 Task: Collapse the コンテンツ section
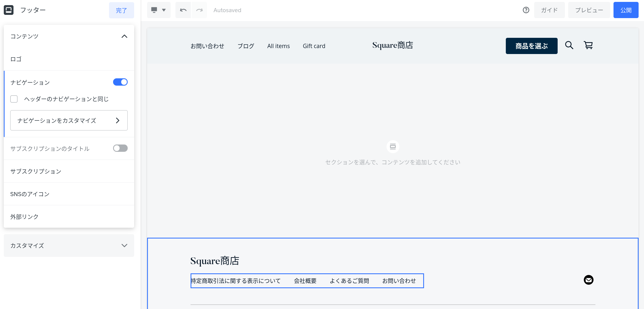(x=124, y=36)
